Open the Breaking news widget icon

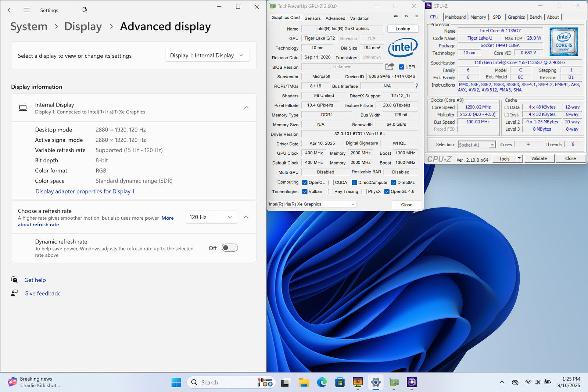click(x=12, y=382)
